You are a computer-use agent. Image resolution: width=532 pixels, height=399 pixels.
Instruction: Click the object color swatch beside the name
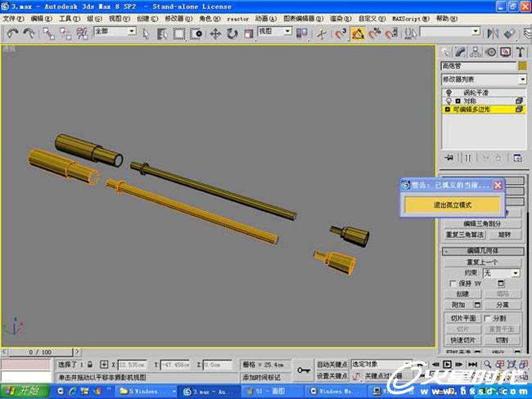click(522, 65)
